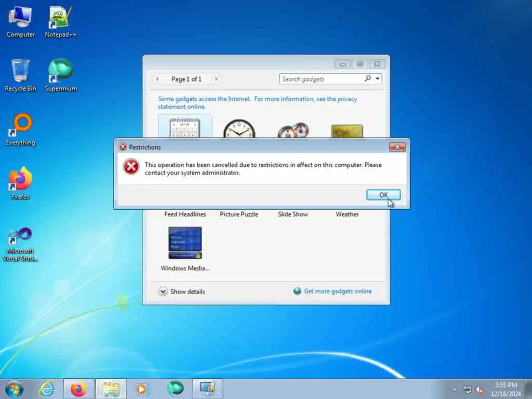Open Windows Media Player from the taskbar
This screenshot has width=532, height=399.
pyautogui.click(x=142, y=389)
